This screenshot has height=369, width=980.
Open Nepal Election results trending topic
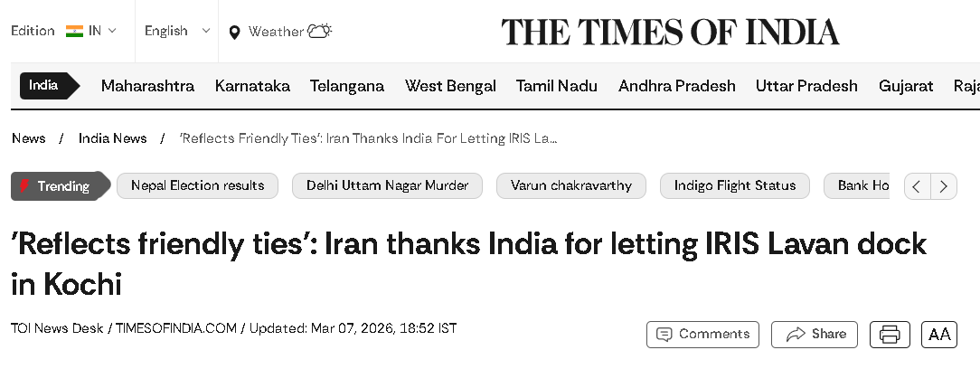click(197, 185)
